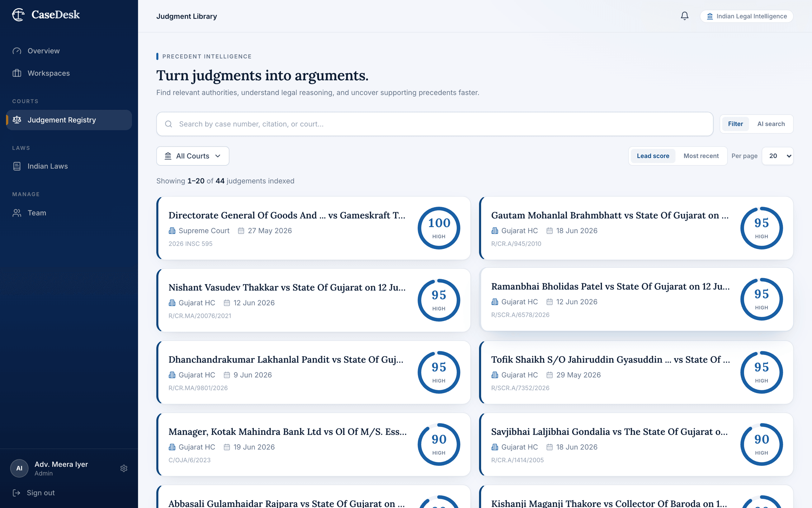Open the notifications bell

coord(684,16)
